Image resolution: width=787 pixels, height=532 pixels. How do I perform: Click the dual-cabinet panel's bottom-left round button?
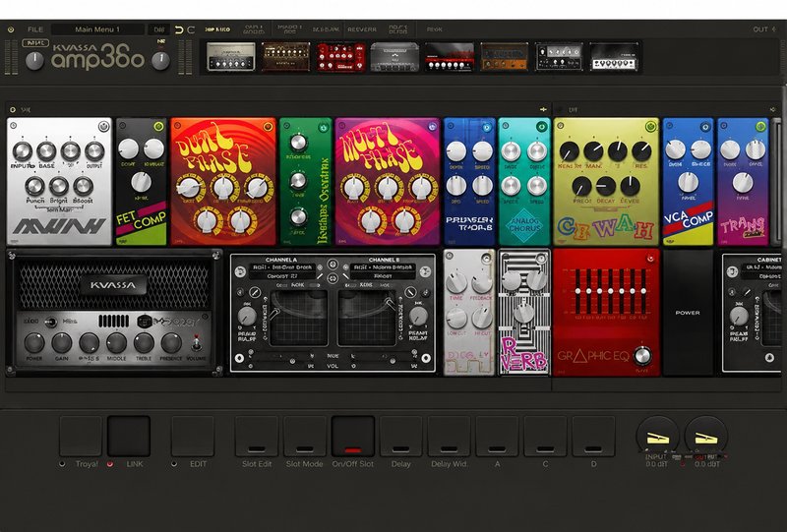click(239, 358)
